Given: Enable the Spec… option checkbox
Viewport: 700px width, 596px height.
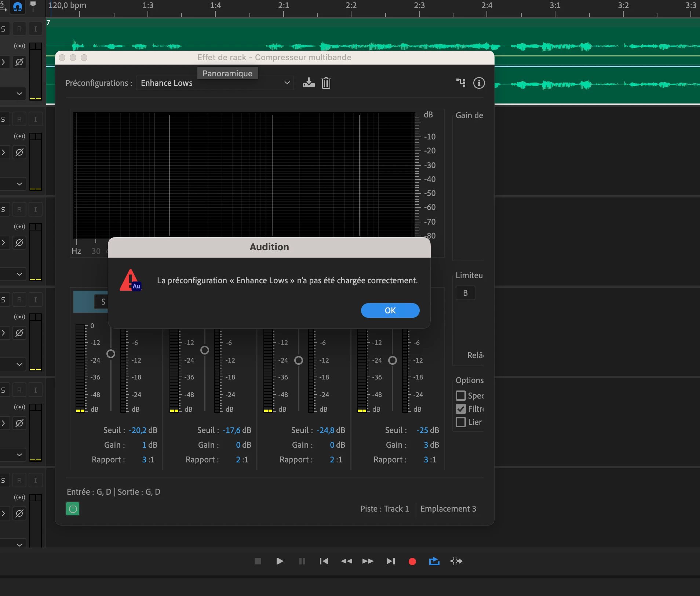Looking at the screenshot, I should pos(461,396).
